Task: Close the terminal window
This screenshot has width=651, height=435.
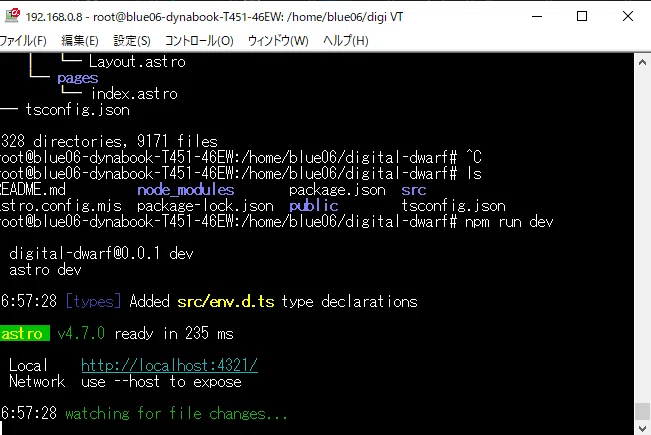Action: pyautogui.click(x=628, y=16)
